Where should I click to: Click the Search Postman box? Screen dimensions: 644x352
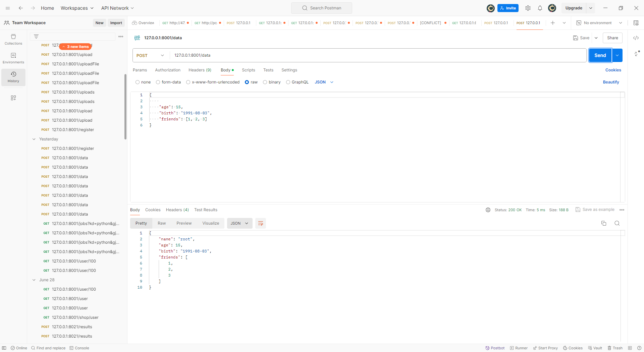coord(322,8)
